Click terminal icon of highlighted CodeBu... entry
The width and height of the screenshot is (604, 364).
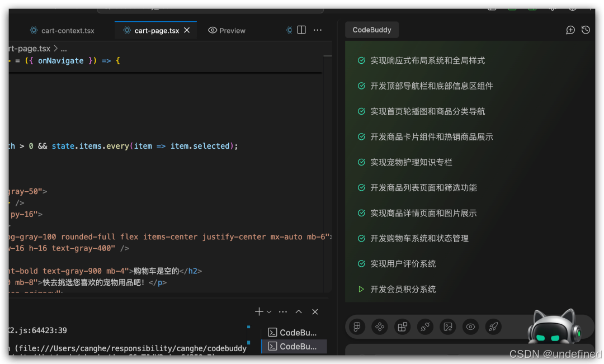coord(272,346)
